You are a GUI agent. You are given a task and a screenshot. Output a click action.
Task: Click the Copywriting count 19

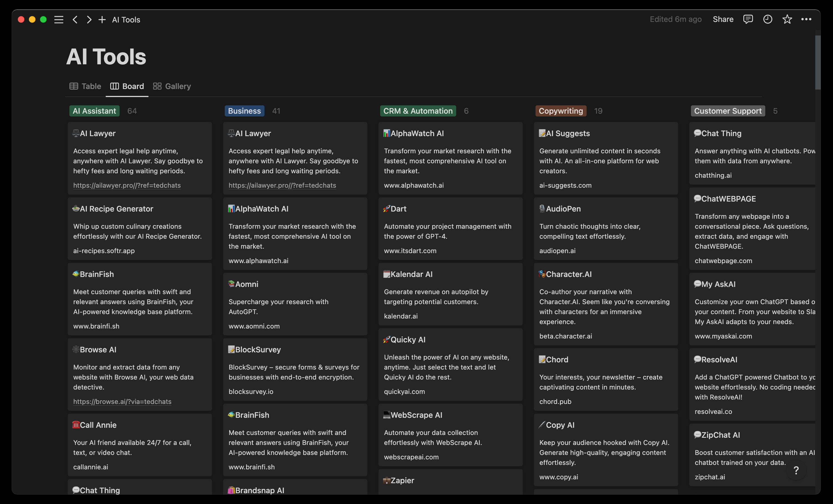click(x=598, y=111)
